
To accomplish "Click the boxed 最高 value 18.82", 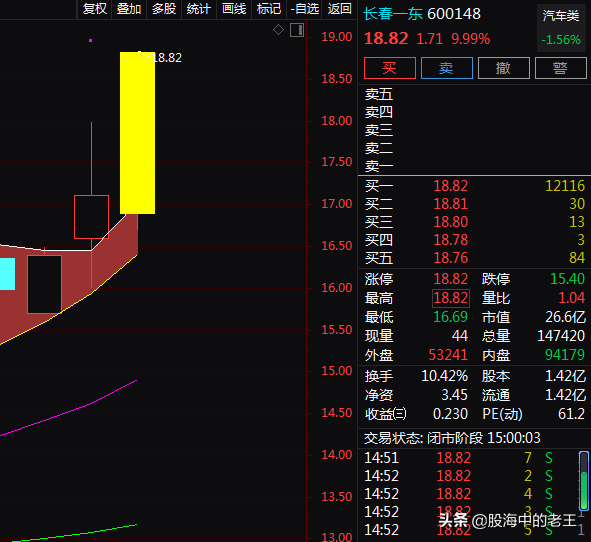I will coord(451,298).
